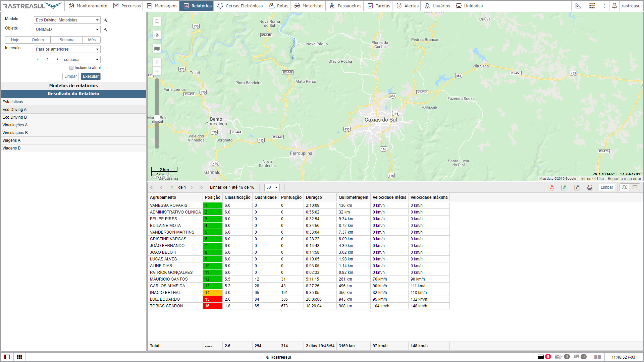
Task: Click map search magnifier icon
Action: [x=157, y=21]
